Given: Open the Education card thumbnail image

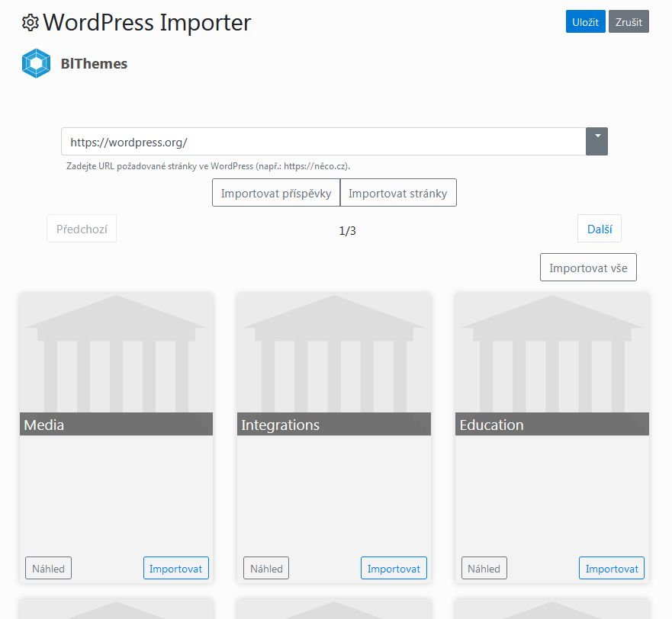Looking at the screenshot, I should [x=552, y=353].
